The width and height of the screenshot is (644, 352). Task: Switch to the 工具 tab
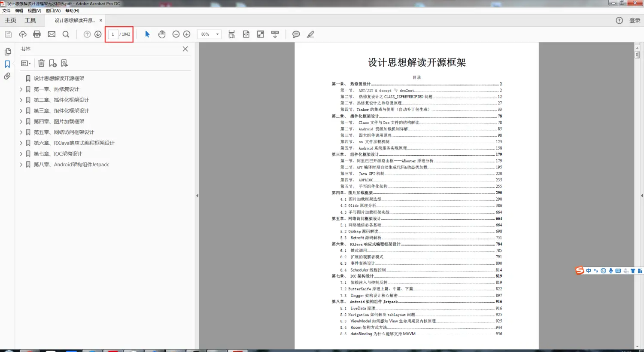[30, 20]
